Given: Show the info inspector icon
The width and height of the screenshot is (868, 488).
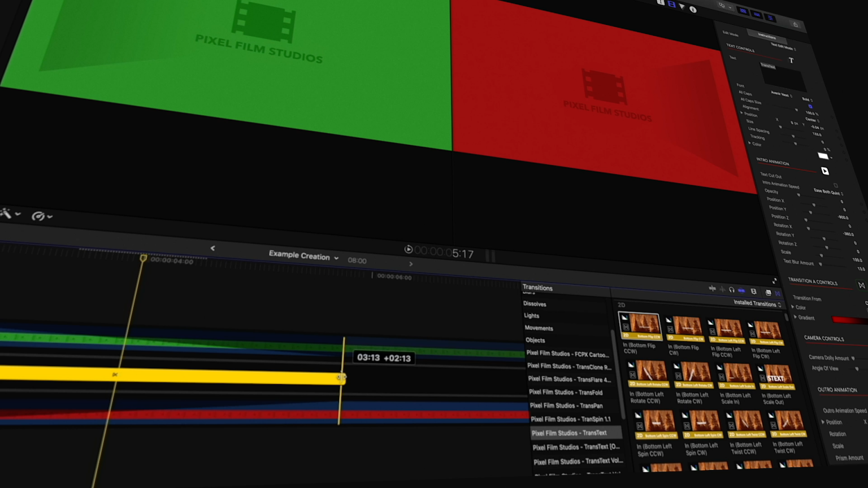Looking at the screenshot, I should (x=693, y=10).
